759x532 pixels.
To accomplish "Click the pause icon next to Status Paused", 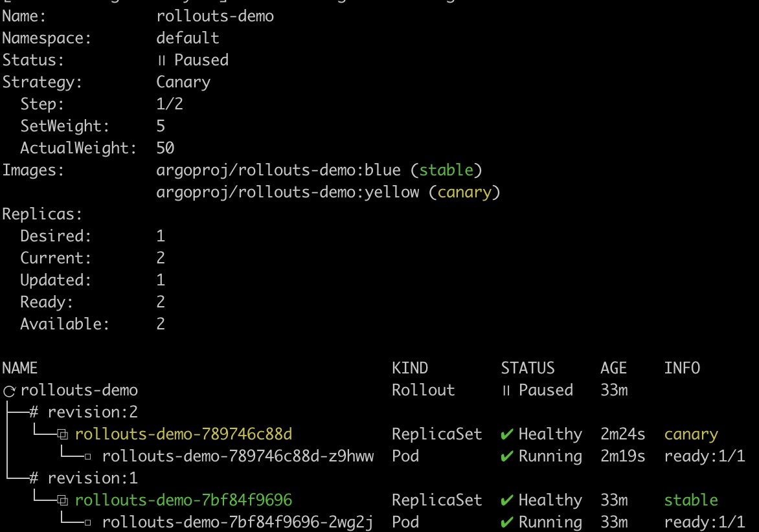I will pyautogui.click(x=162, y=60).
